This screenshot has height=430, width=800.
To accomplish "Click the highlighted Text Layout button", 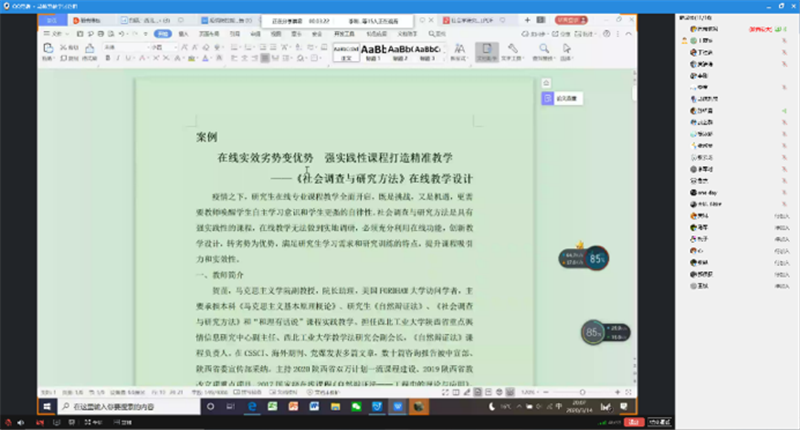I will 487,52.
